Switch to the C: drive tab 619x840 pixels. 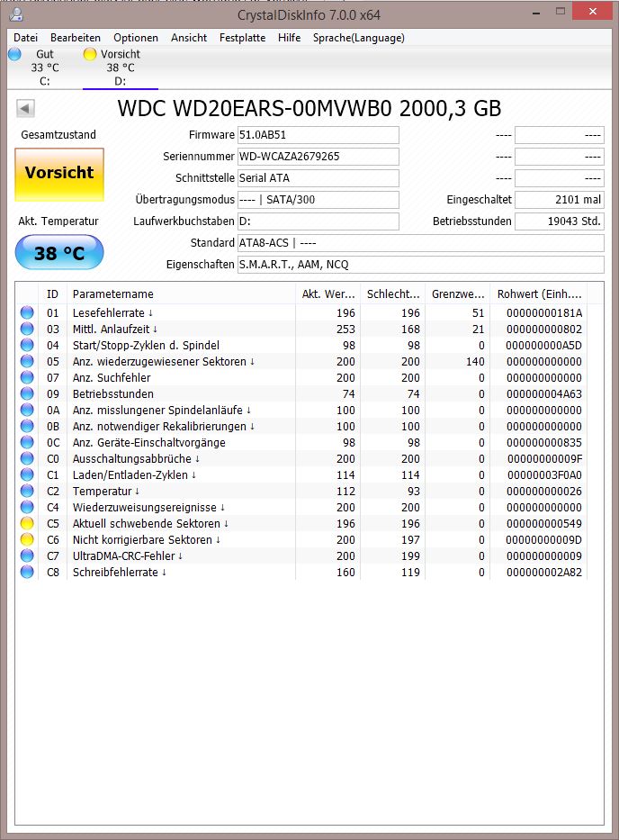click(45, 68)
